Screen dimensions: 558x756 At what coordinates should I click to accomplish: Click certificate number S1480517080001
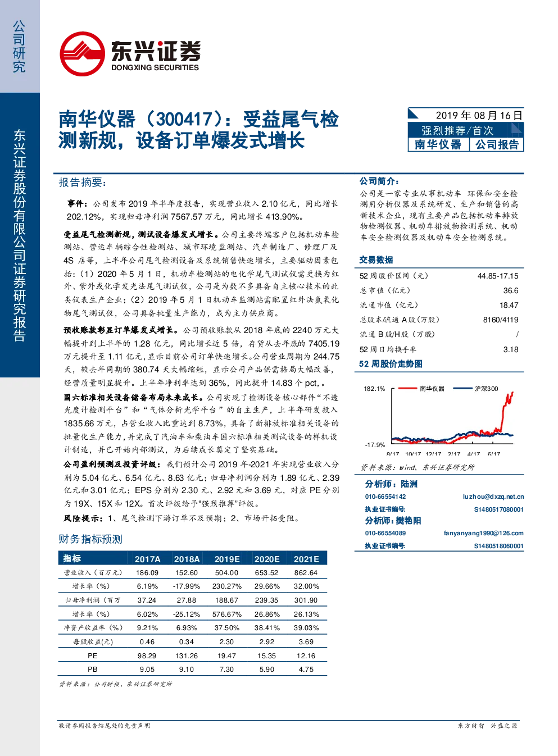click(x=498, y=509)
